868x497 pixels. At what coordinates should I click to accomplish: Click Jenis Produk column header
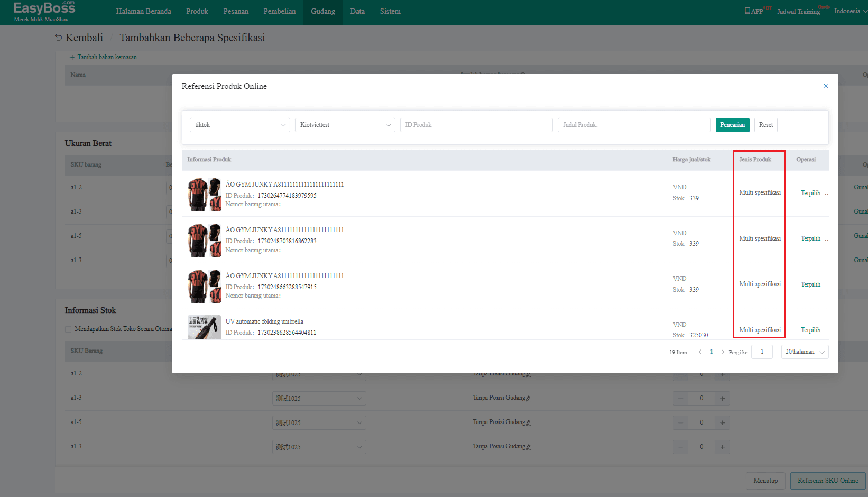pos(755,159)
